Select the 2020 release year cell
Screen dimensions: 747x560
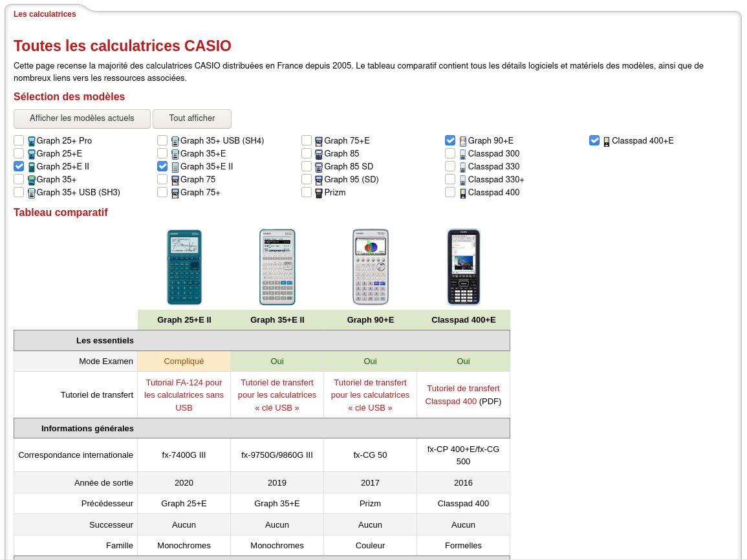184,483
